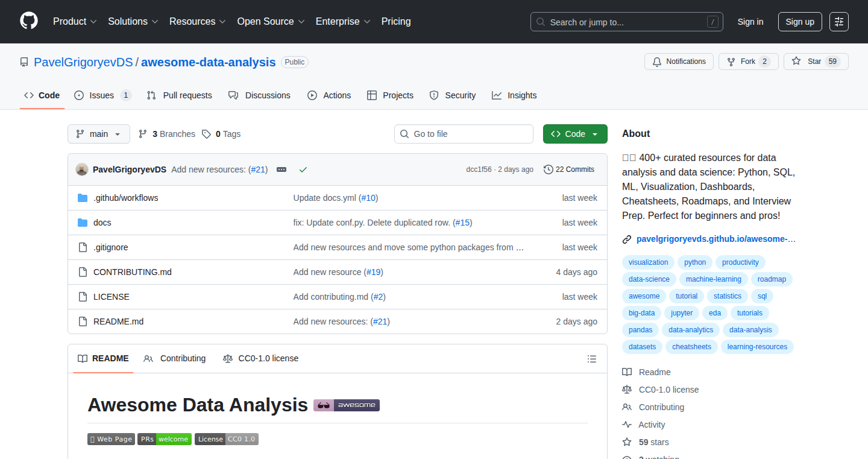Open the docs folder
Viewport: 868px width, 459px height.
102,223
